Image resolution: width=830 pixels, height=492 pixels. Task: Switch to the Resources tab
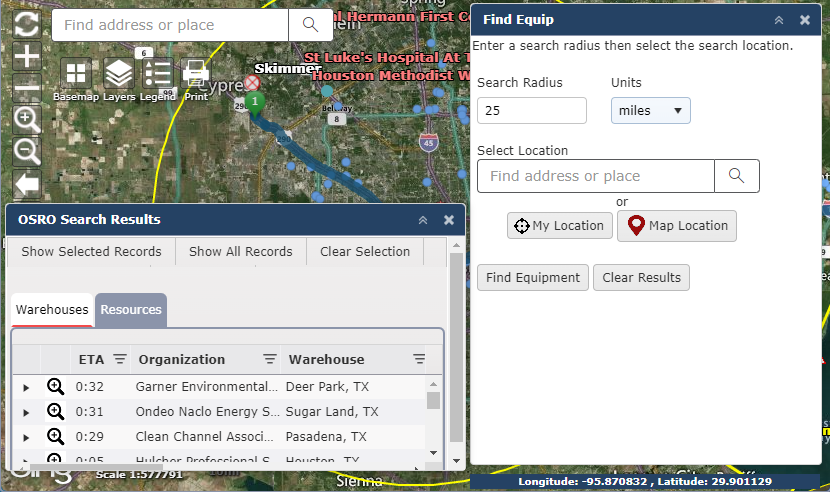click(x=131, y=310)
